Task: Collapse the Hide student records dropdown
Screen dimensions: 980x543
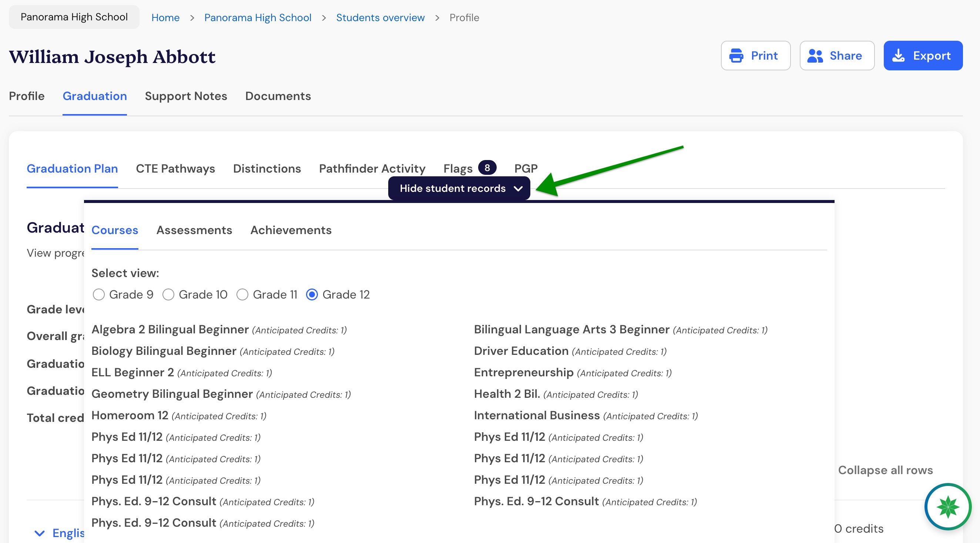Action: 459,188
